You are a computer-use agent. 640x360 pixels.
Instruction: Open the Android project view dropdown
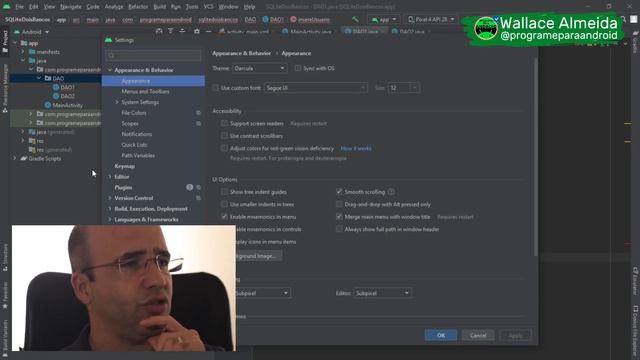coord(31,31)
